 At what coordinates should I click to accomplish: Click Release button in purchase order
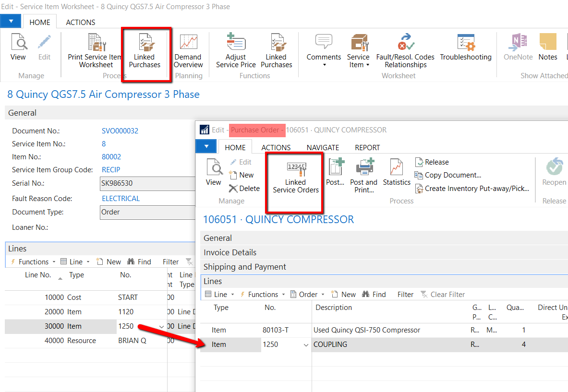click(x=432, y=162)
